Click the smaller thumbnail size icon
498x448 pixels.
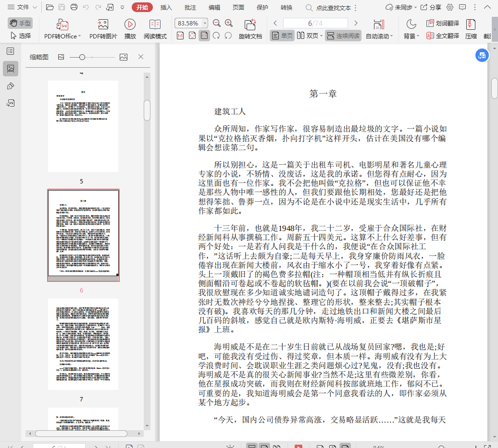tap(61, 57)
